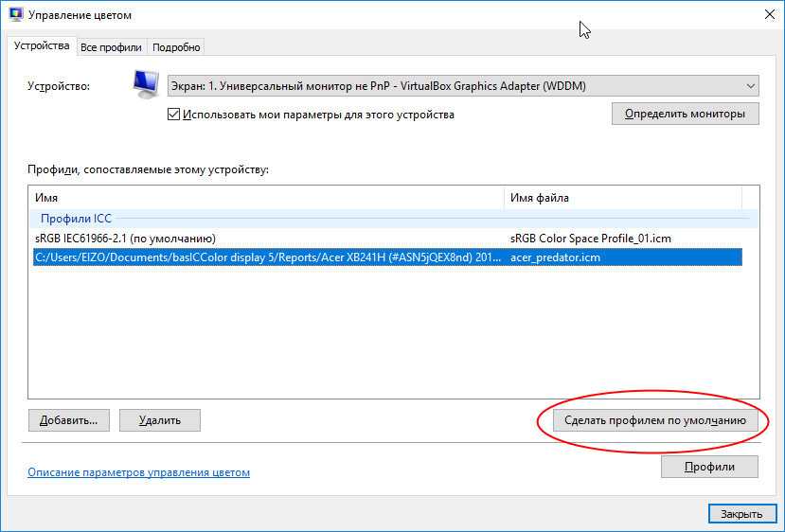785x532 pixels.
Task: Click the Закрыть button
Action: click(x=735, y=514)
